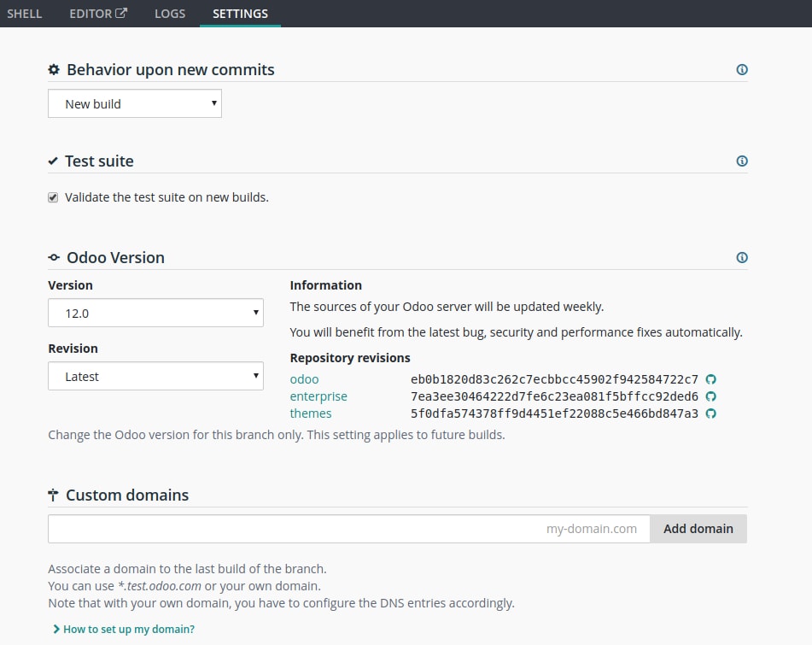Open the Version 12.0 dropdown
Screen dimensions: 812x645
[x=155, y=314]
